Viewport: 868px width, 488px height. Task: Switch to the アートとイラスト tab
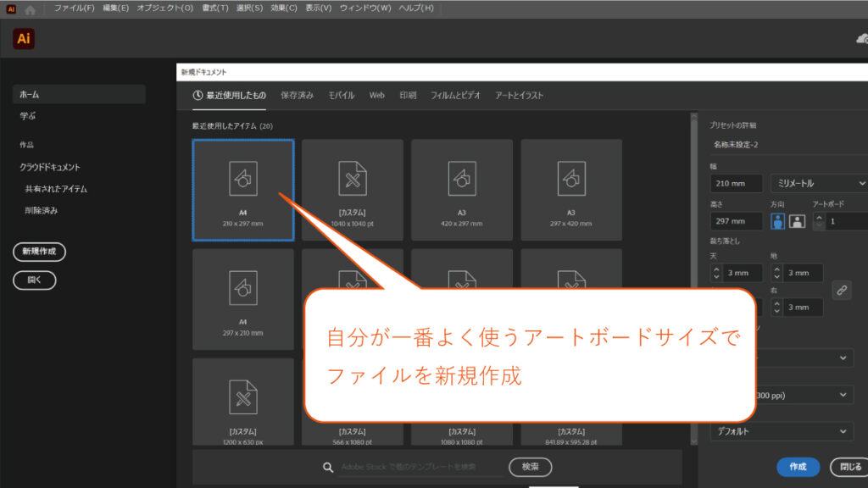[520, 95]
